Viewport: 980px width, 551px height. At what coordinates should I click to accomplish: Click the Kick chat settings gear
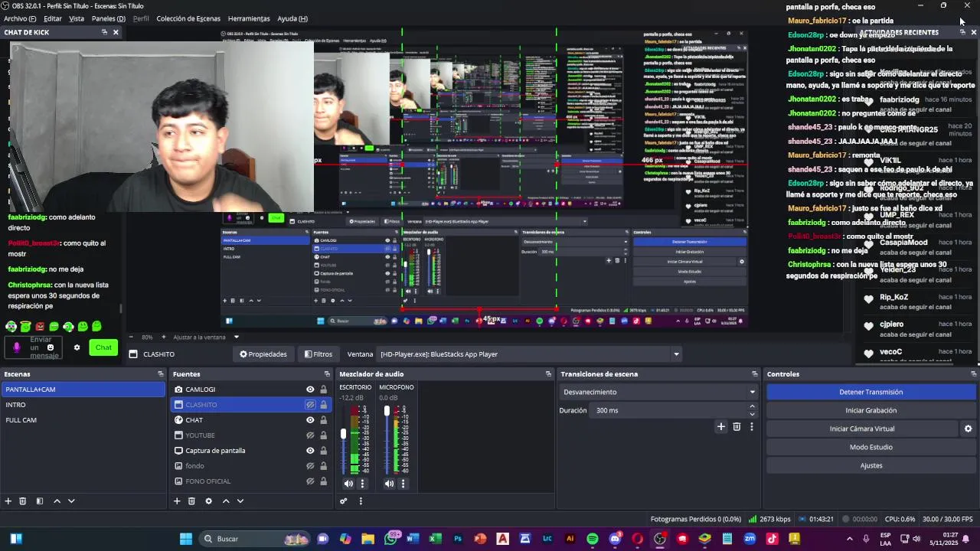pos(77,347)
